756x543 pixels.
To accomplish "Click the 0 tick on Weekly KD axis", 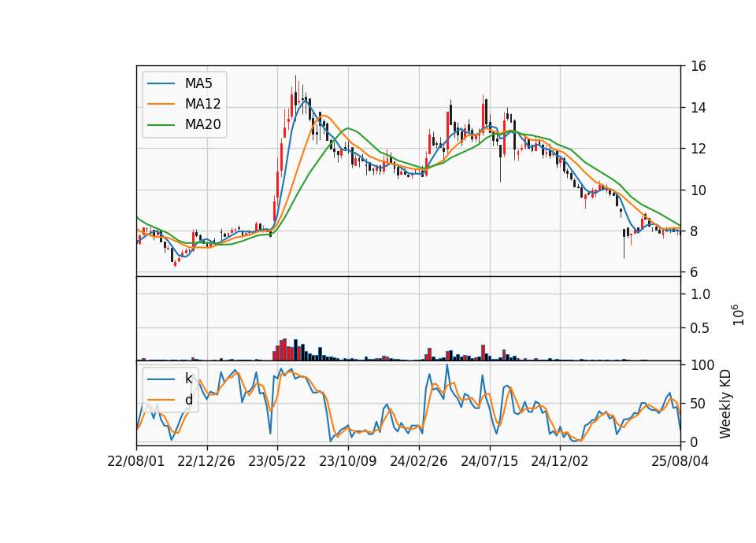I will tap(695, 441).
